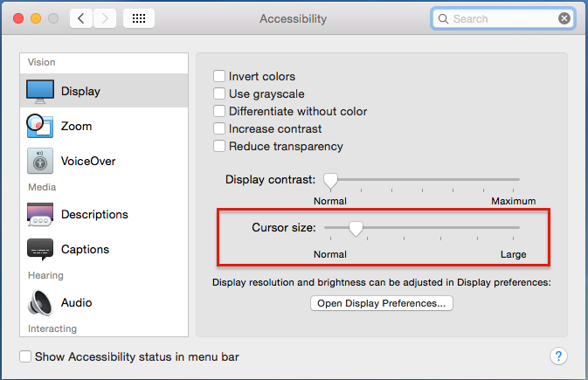Screen dimensions: 588x380
Task: Open the help question mark button
Action: click(559, 356)
